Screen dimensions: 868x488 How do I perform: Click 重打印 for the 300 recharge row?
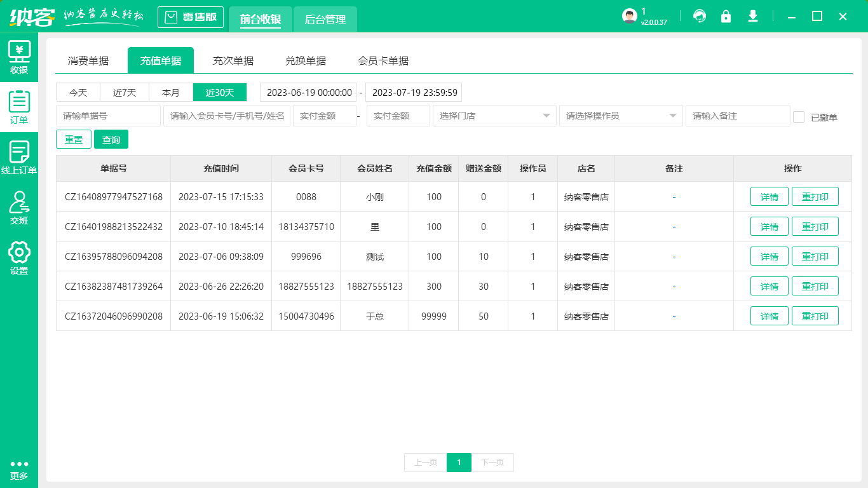tap(815, 287)
